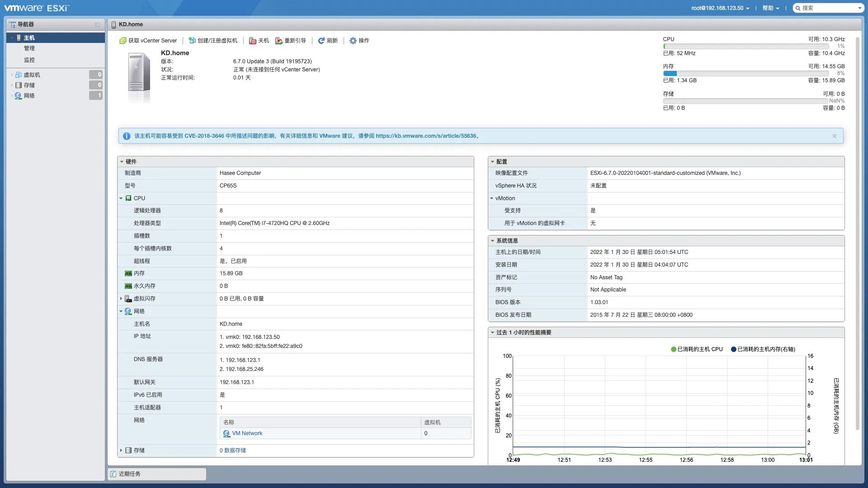Click the storage (存储) icon in hardware panel
Viewport: 868px width, 488px height.
128,450
